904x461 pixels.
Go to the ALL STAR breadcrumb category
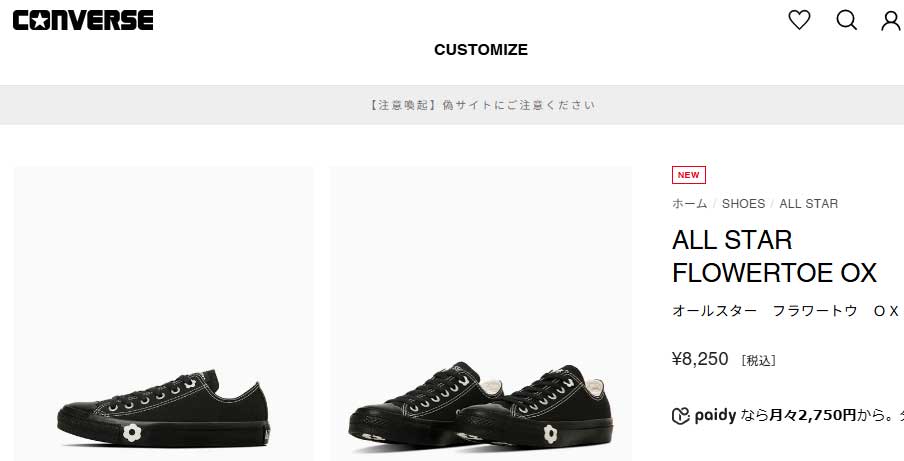(808, 203)
